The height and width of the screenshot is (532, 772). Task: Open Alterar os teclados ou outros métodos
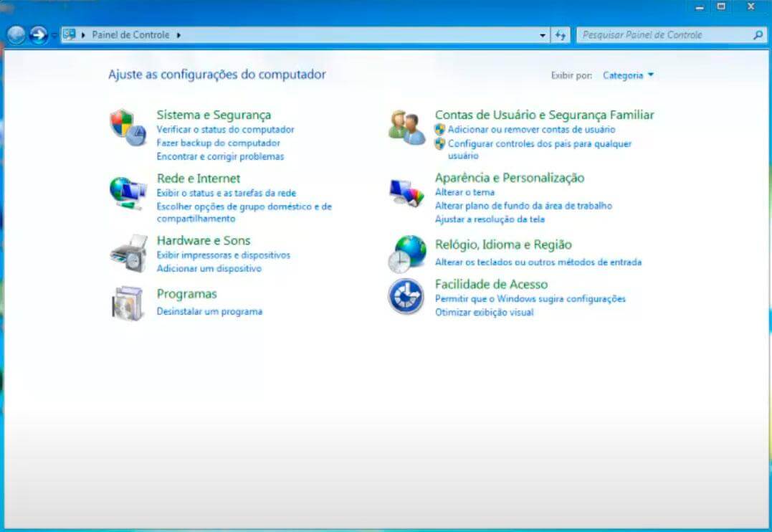tap(538, 262)
